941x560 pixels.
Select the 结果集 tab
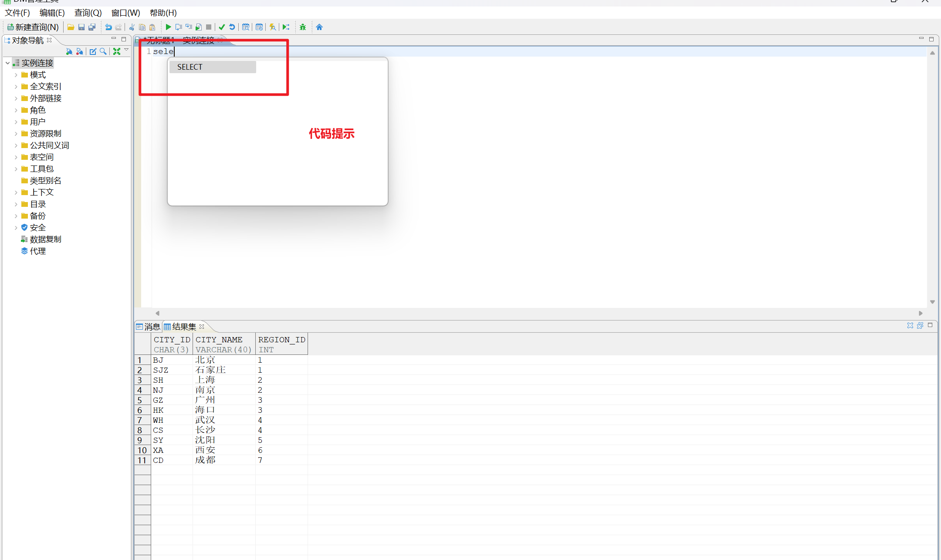(x=183, y=327)
